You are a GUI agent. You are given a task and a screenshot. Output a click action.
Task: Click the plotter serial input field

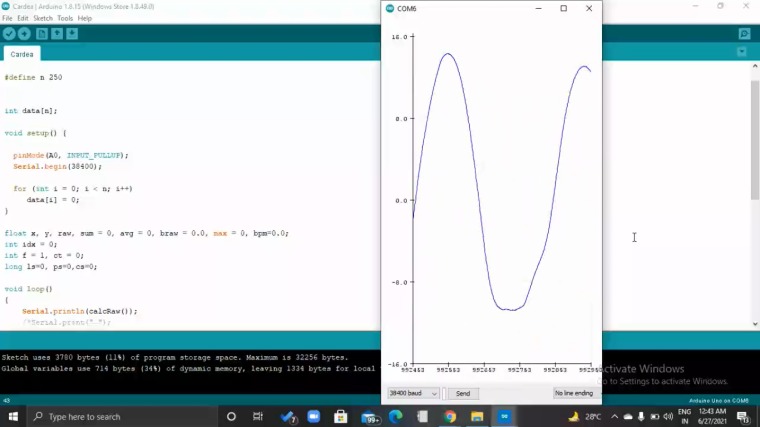coord(444,394)
